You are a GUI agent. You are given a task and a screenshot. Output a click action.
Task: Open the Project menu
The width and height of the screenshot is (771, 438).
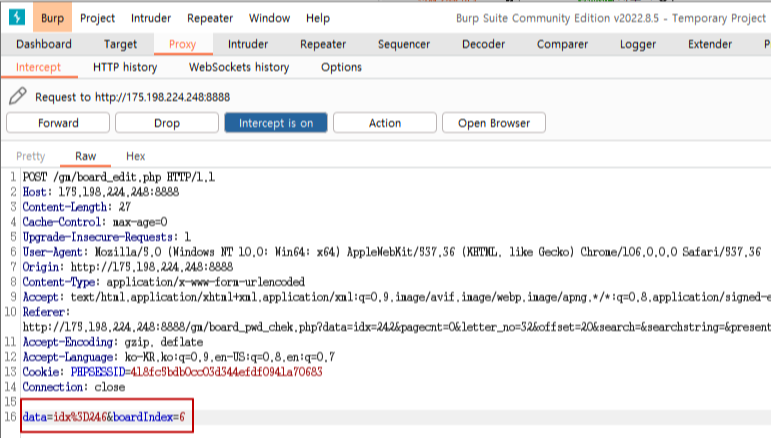coord(97,18)
